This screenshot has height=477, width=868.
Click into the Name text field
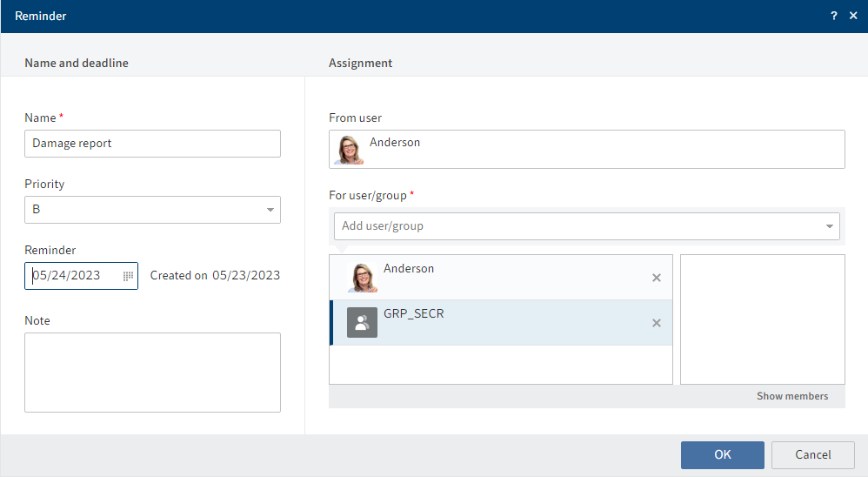click(152, 144)
